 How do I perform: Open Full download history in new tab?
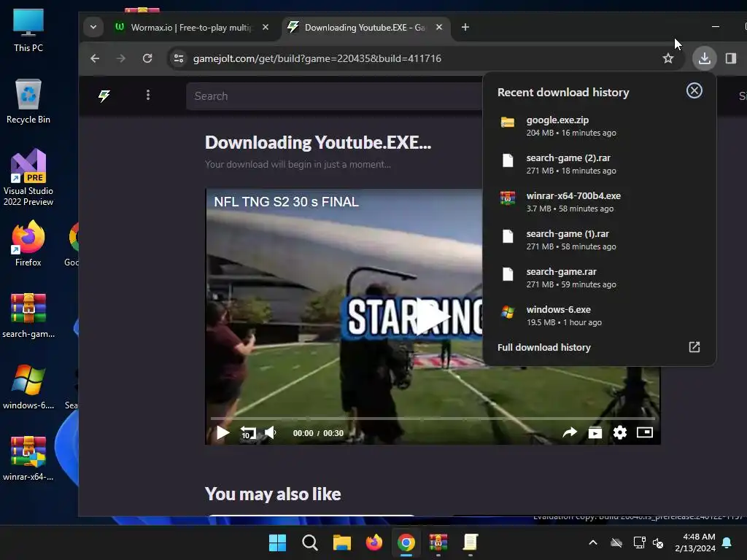click(694, 347)
